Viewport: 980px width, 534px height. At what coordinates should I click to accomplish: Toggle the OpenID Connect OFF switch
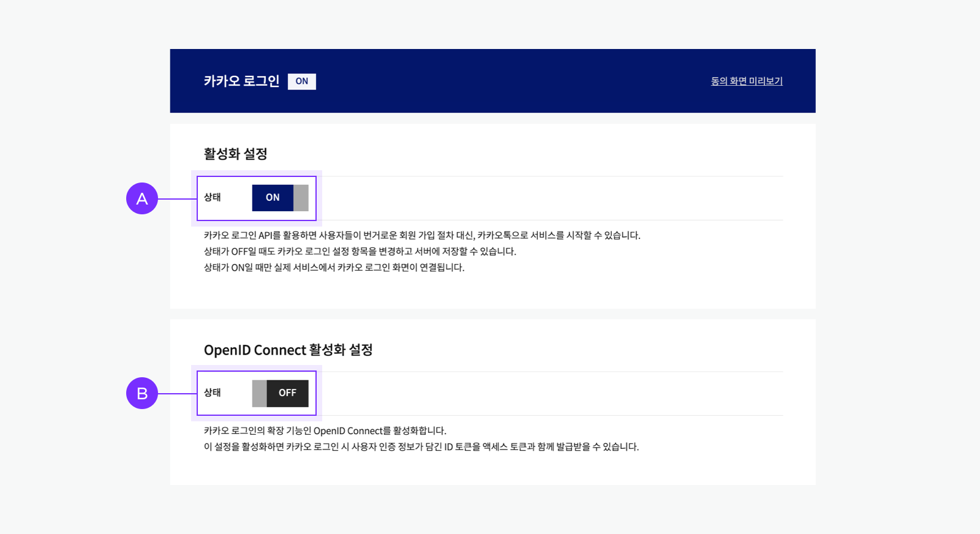tap(280, 393)
